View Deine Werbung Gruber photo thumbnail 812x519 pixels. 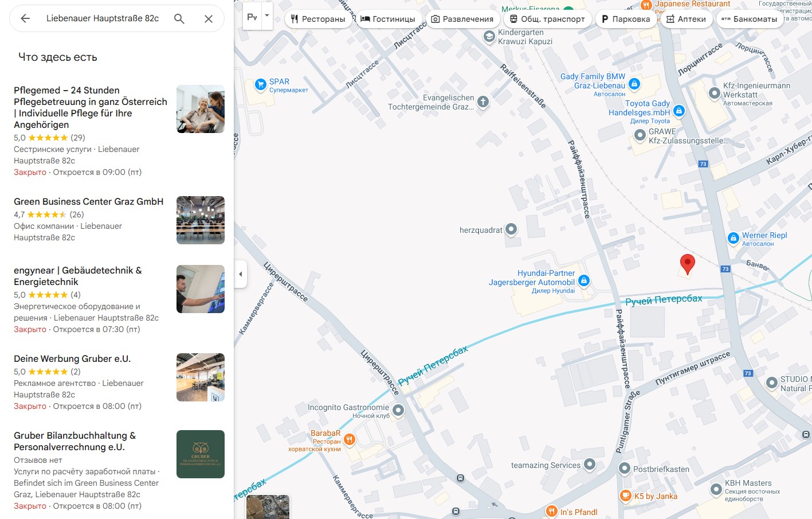pyautogui.click(x=201, y=377)
